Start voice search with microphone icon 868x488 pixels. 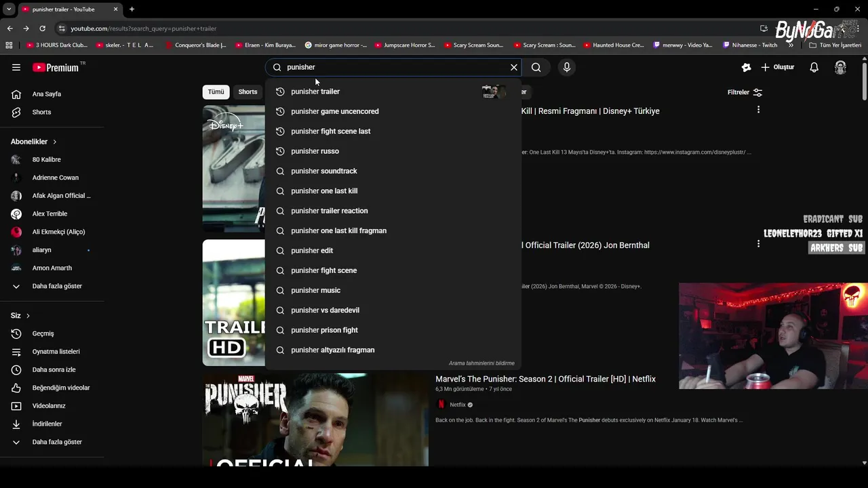[x=567, y=67]
